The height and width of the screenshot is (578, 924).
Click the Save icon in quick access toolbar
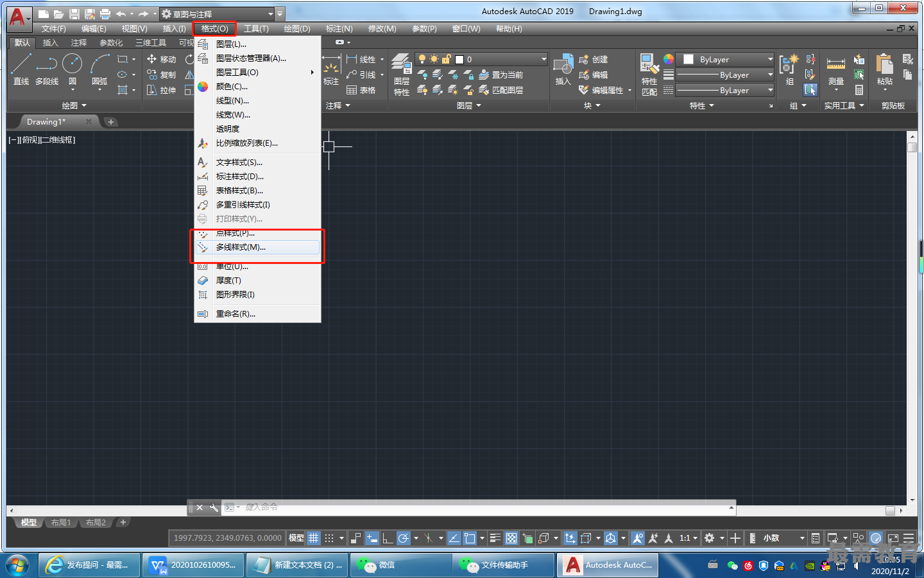point(74,13)
